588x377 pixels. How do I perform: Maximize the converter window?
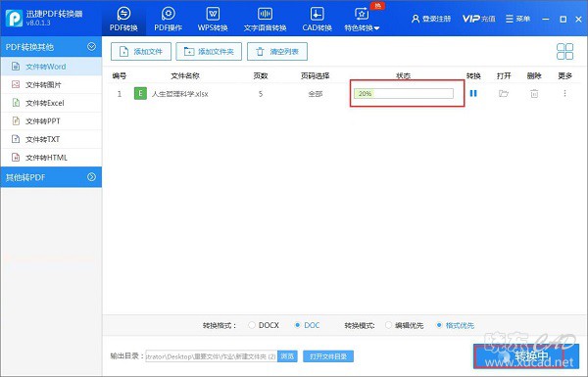pyautogui.click(x=563, y=19)
